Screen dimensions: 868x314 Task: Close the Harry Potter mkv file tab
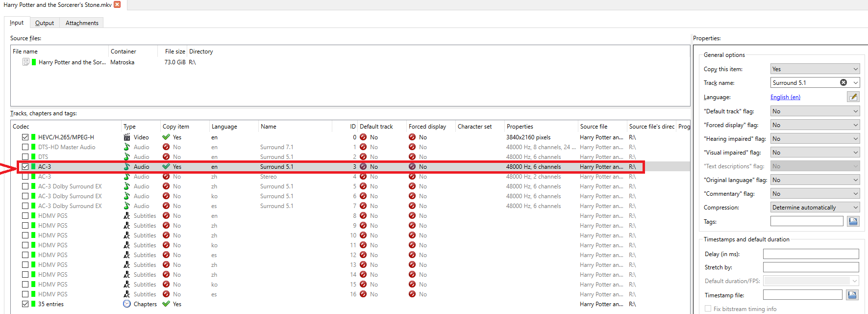click(117, 4)
